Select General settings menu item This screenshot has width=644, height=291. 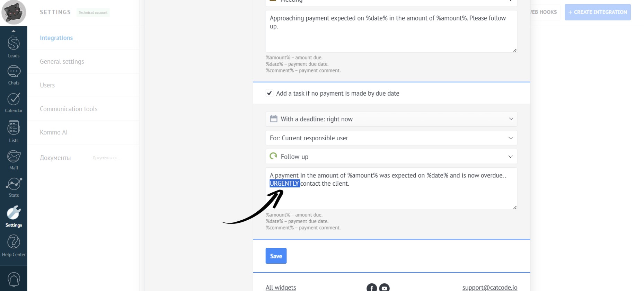(62, 62)
